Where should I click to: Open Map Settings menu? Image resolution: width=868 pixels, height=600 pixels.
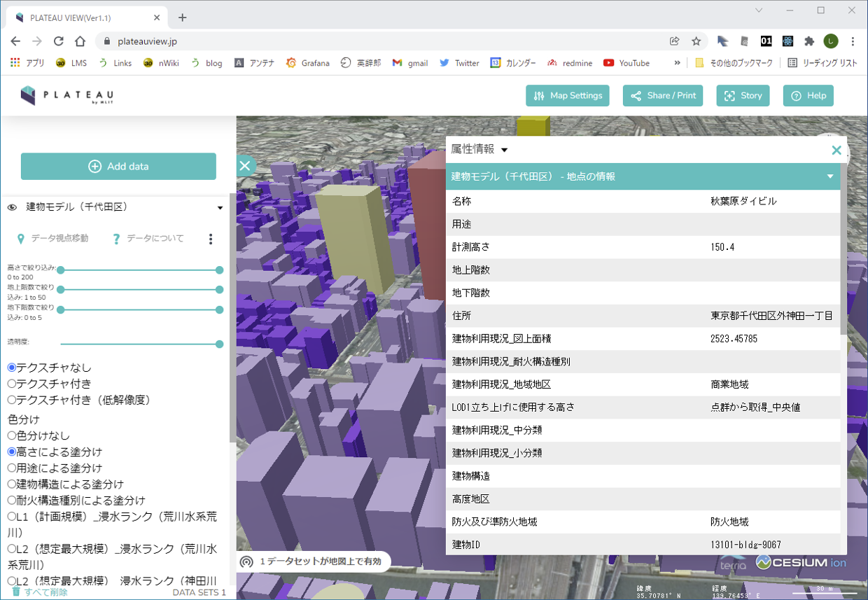[568, 96]
